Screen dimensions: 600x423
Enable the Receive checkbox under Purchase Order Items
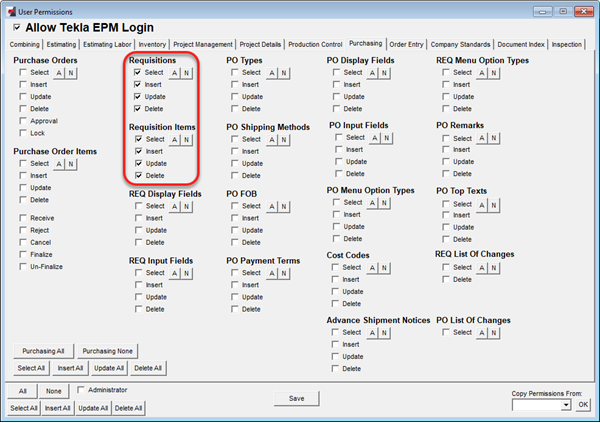23,218
